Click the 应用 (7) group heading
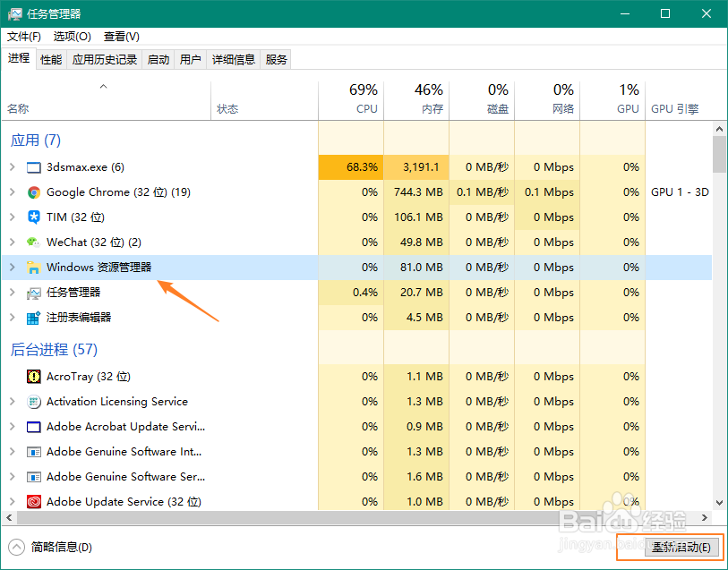The height and width of the screenshot is (570, 728). [36, 140]
